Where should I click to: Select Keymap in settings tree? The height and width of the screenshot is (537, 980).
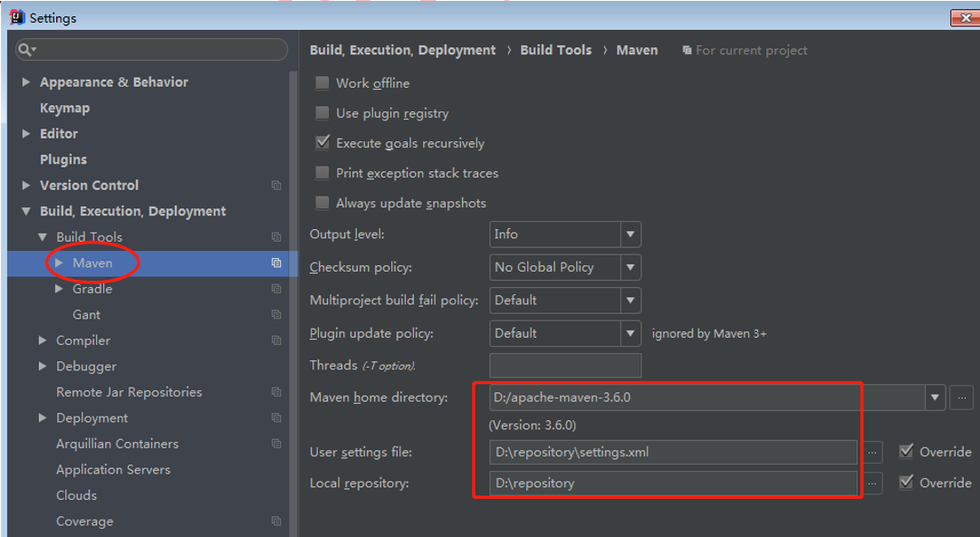65,108
